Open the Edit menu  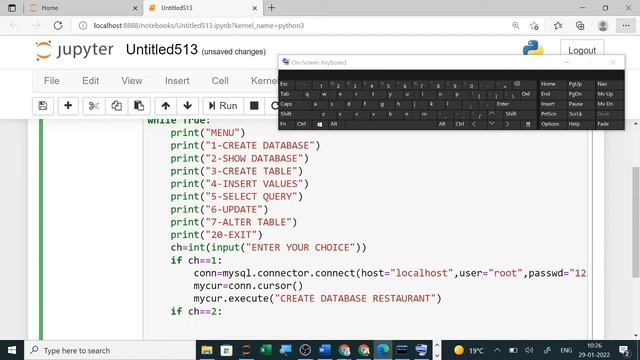[x=90, y=81]
